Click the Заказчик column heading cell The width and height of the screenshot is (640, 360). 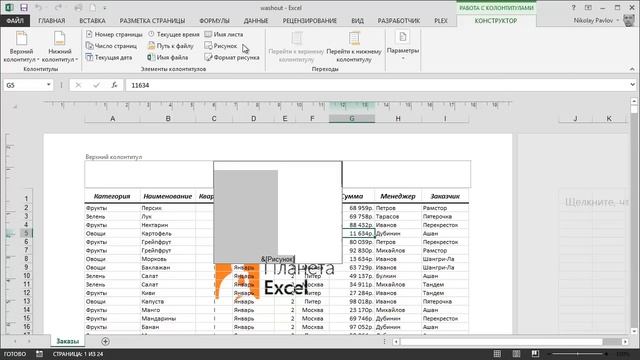pyautogui.click(x=445, y=196)
